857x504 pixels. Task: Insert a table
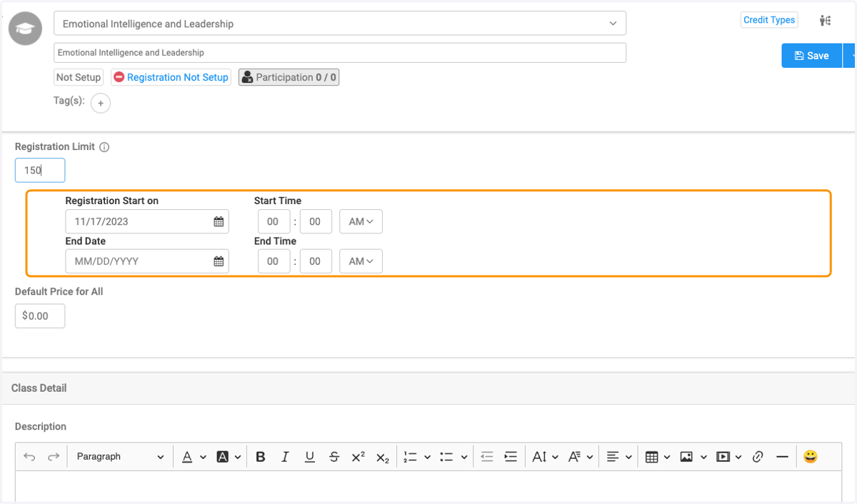click(x=651, y=457)
